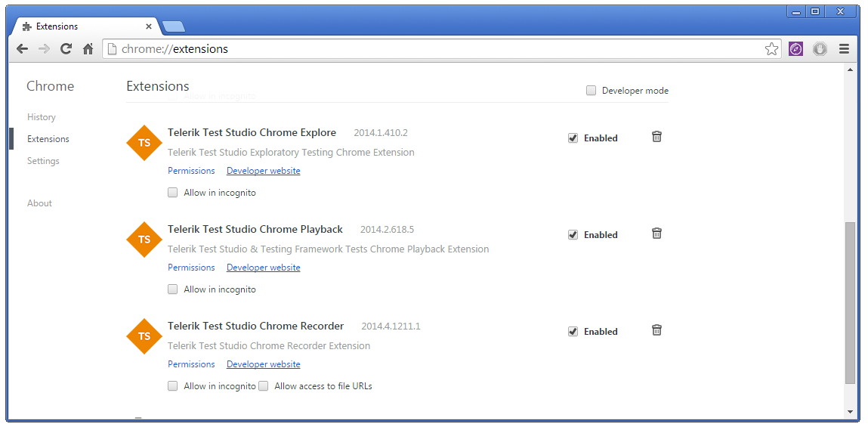Uncheck Enabled for Chrome Playback extension
The height and width of the screenshot is (427, 868).
(x=573, y=235)
